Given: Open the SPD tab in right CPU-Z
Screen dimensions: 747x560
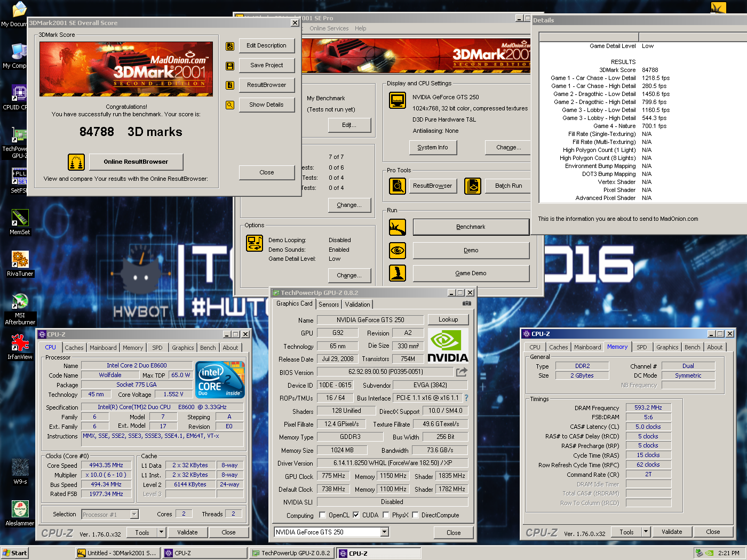Looking at the screenshot, I should (642, 347).
